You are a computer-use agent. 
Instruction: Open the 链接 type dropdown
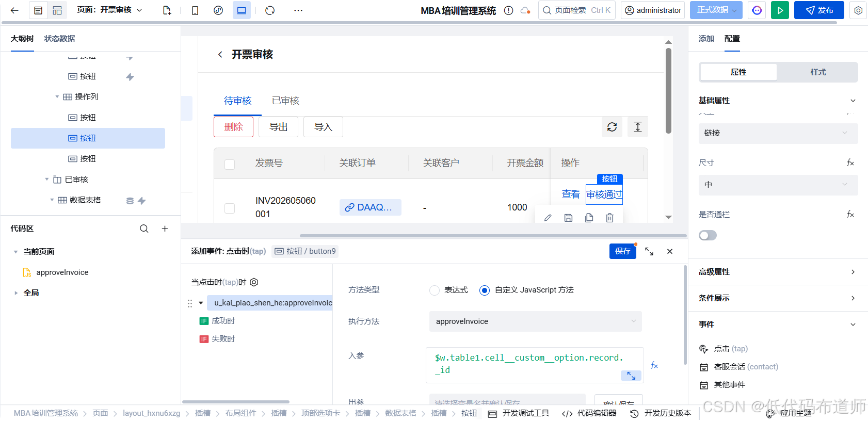[778, 133]
